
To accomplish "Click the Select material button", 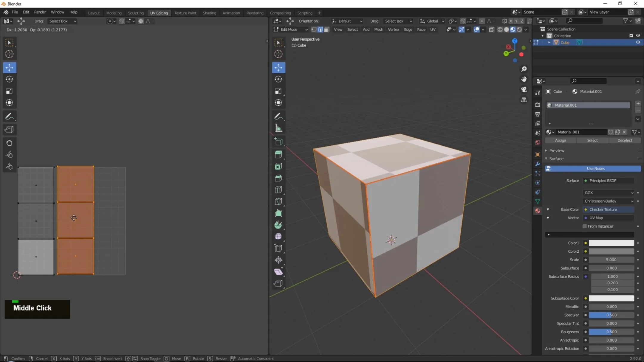I will [592, 140].
